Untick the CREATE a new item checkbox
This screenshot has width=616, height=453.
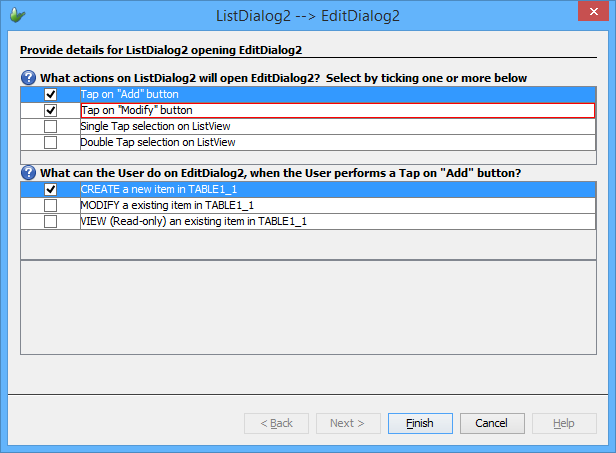click(x=50, y=189)
